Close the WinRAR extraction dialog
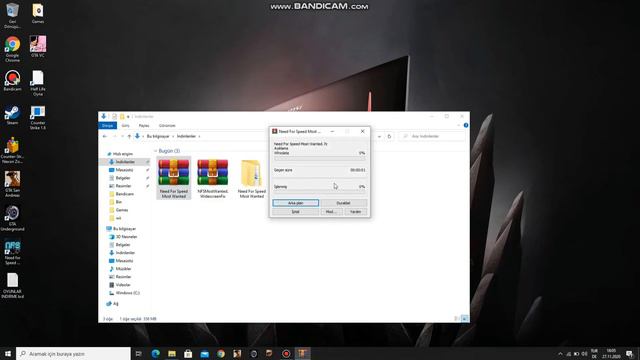This screenshot has width=640, height=360. point(362,131)
